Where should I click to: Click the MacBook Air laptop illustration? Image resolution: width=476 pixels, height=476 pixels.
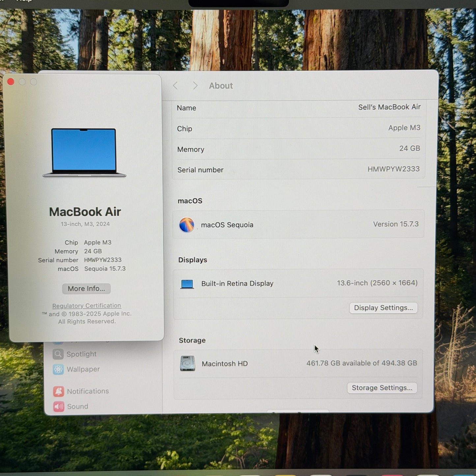point(84,153)
